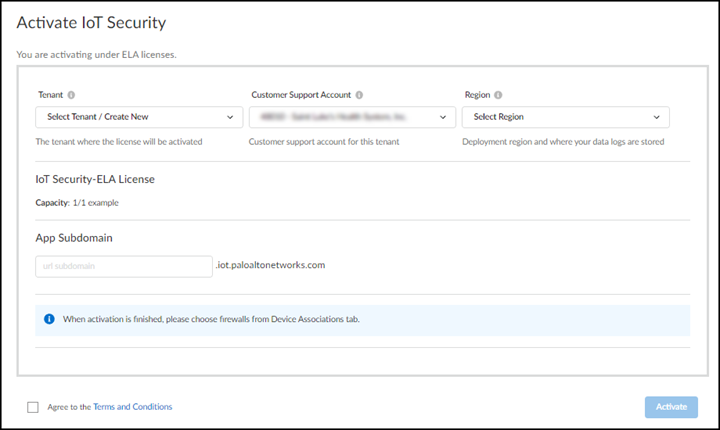Click the Device Associations notice message text

click(211, 320)
